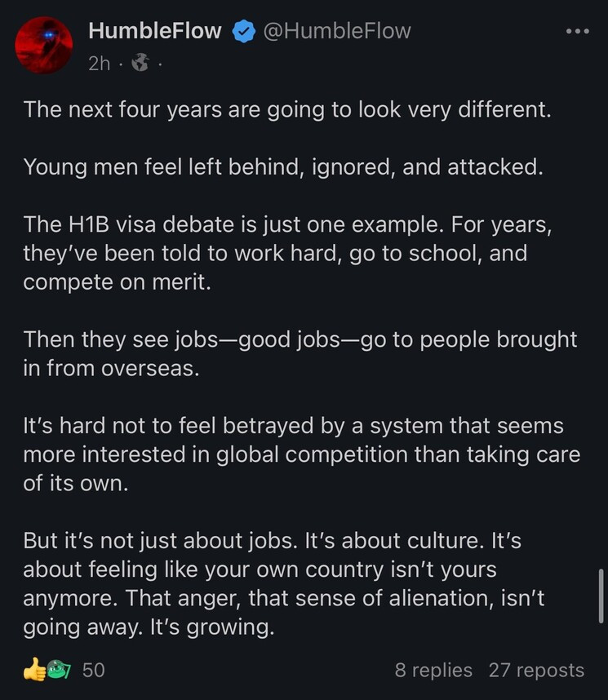Image resolution: width=608 pixels, height=700 pixels.
Task: Click the thumbs-up reaction emoji
Action: tap(34, 670)
